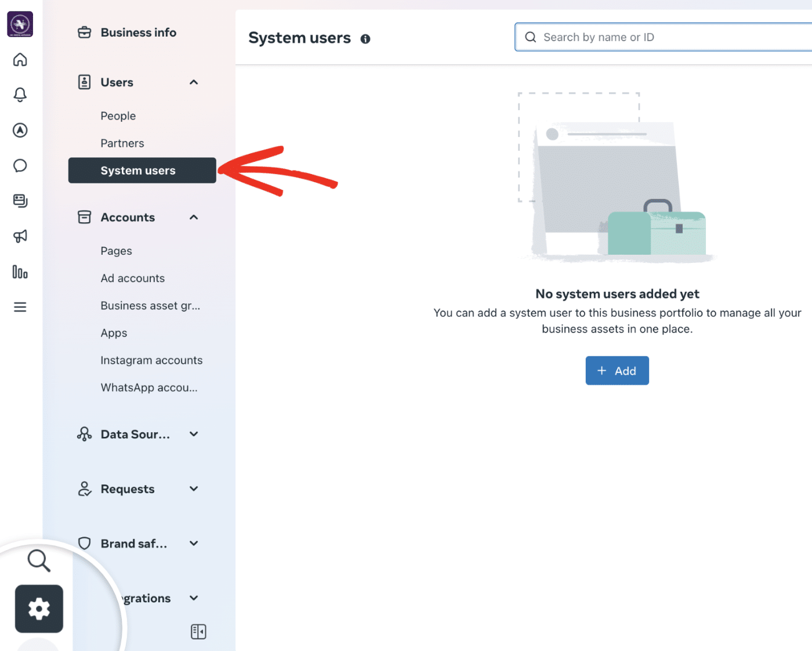
Task: Open the Inbox chat bubble icon
Action: (x=20, y=165)
